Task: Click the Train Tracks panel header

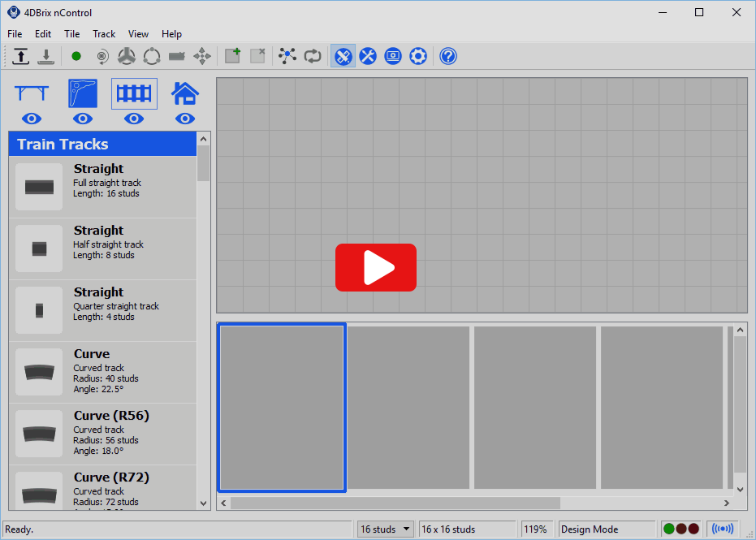Action: [102, 144]
